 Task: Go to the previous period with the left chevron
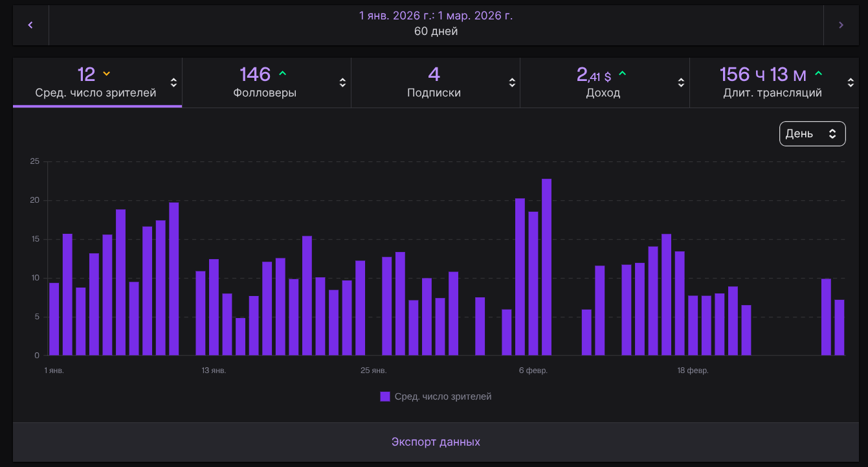30,25
